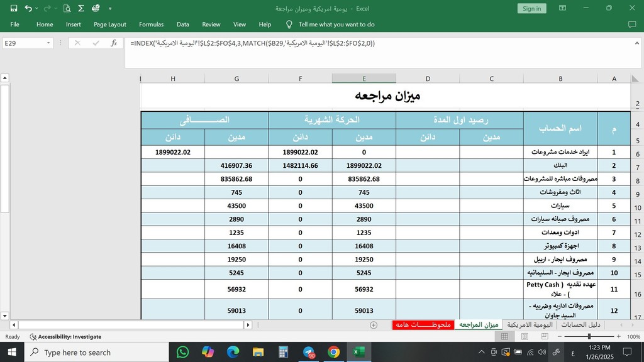Viewport: 644px width, 362px height.
Task: Switch to دليل الحسابات sheet tab
Action: (580, 325)
